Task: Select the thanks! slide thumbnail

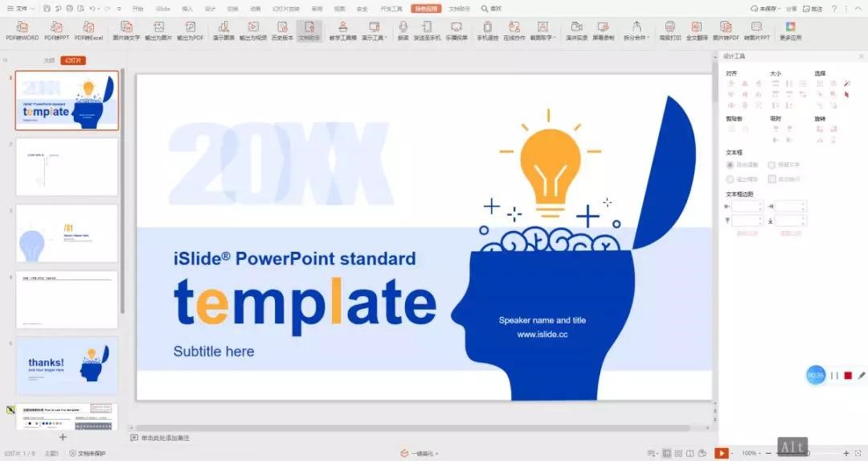Action: (x=67, y=366)
